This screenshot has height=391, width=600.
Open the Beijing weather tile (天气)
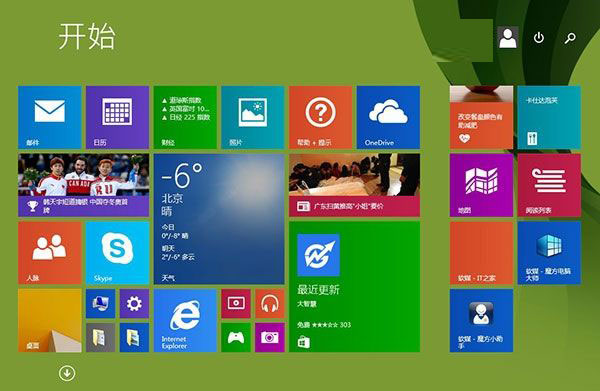(x=219, y=219)
